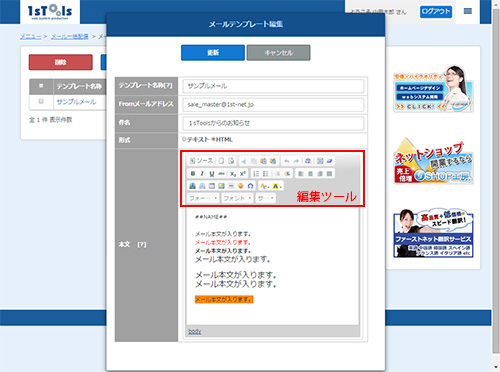The height and width of the screenshot is (372, 500).
Task: Click the Select All icon
Action: click(x=320, y=161)
